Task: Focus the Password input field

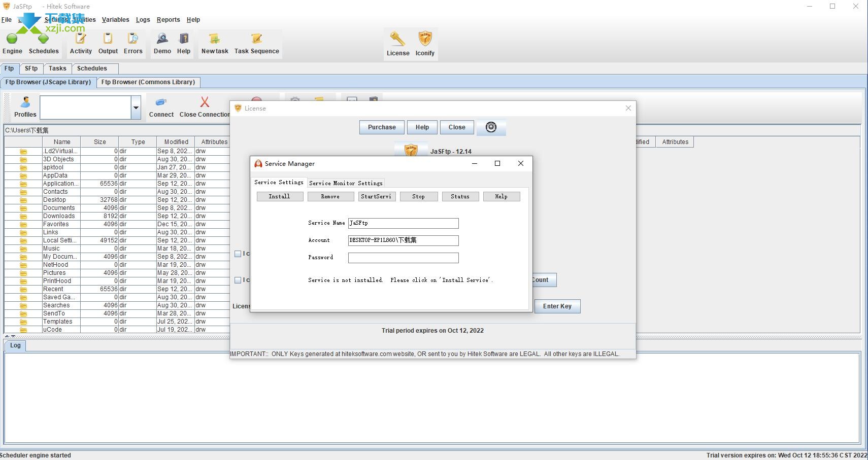Action: pyautogui.click(x=404, y=258)
